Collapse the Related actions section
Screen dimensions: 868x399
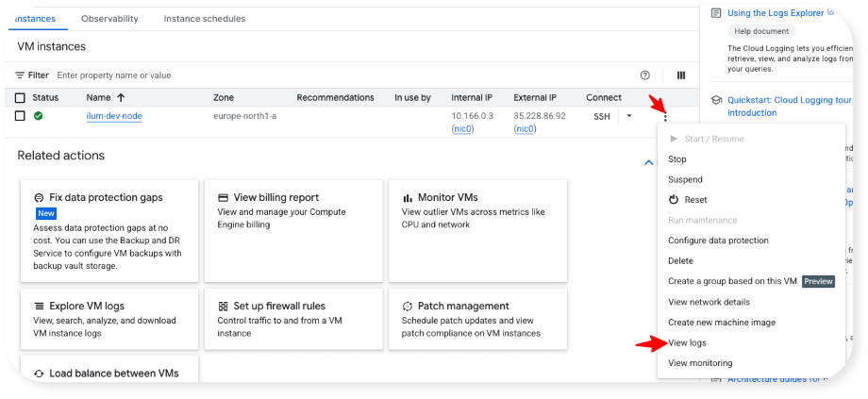[x=648, y=162]
